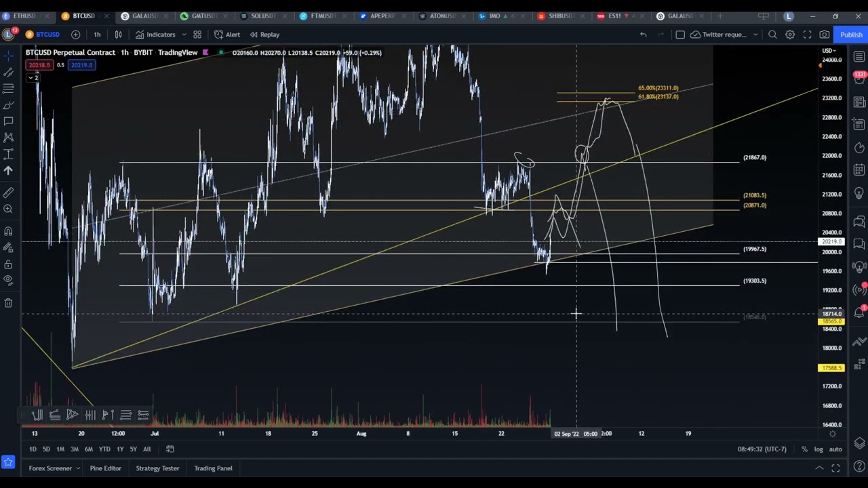The width and height of the screenshot is (868, 488).
Task: Select the arrow icons tool
Action: point(8,171)
